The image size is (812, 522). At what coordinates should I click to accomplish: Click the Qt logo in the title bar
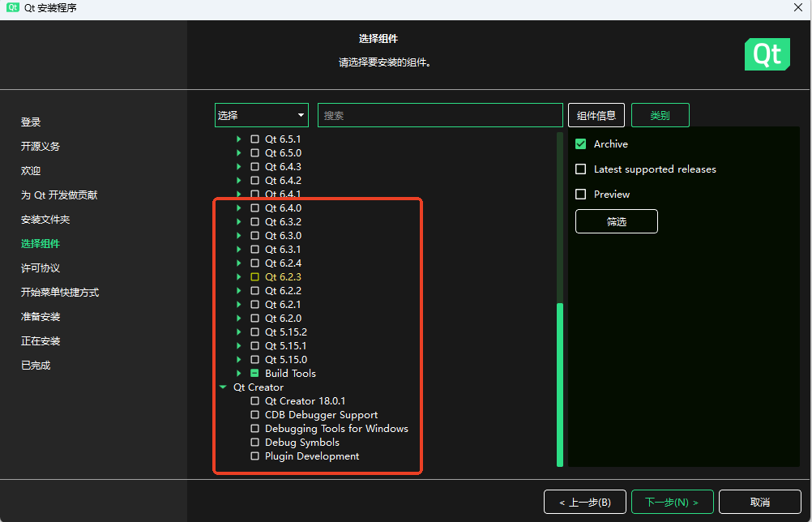point(12,8)
